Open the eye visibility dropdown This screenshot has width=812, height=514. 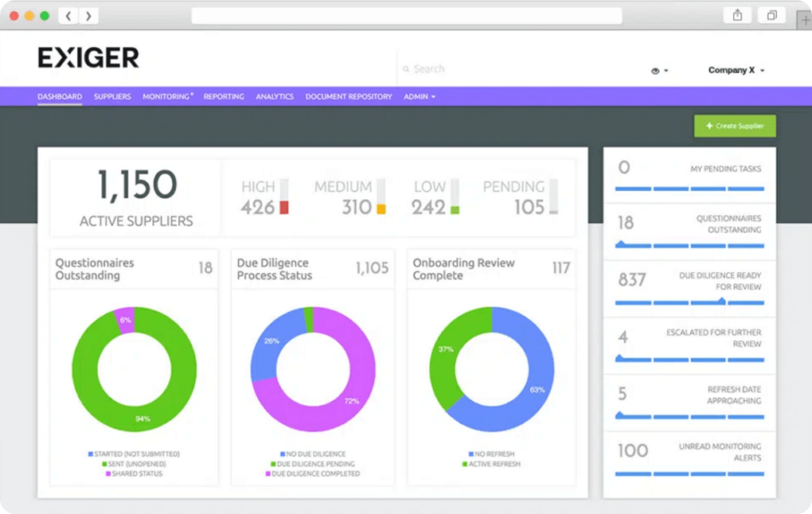(659, 71)
